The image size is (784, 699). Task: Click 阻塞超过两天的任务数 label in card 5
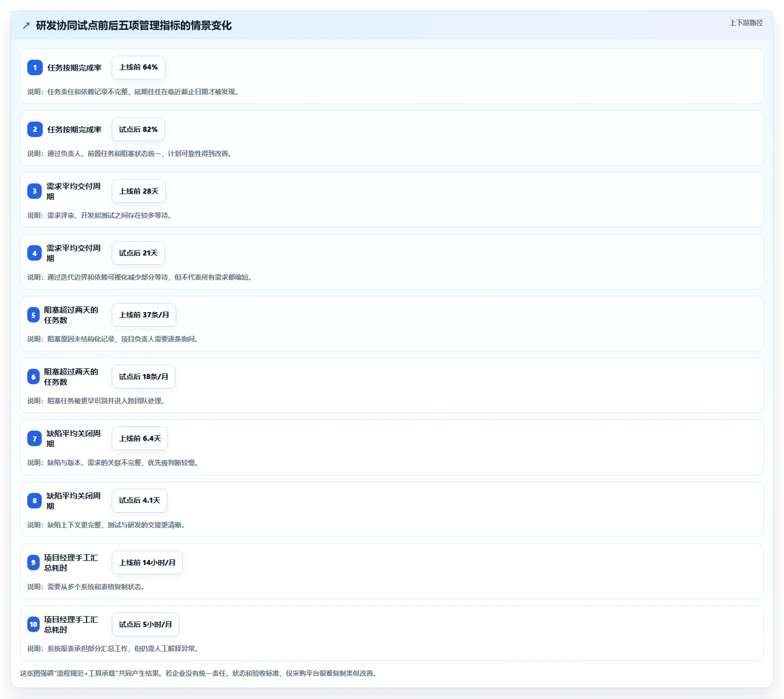71,315
